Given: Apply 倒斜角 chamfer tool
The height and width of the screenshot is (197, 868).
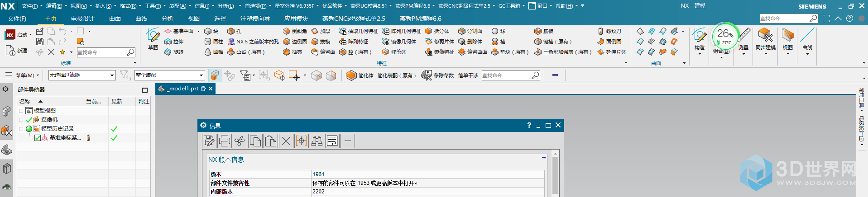Looking at the screenshot, I should click(295, 31).
